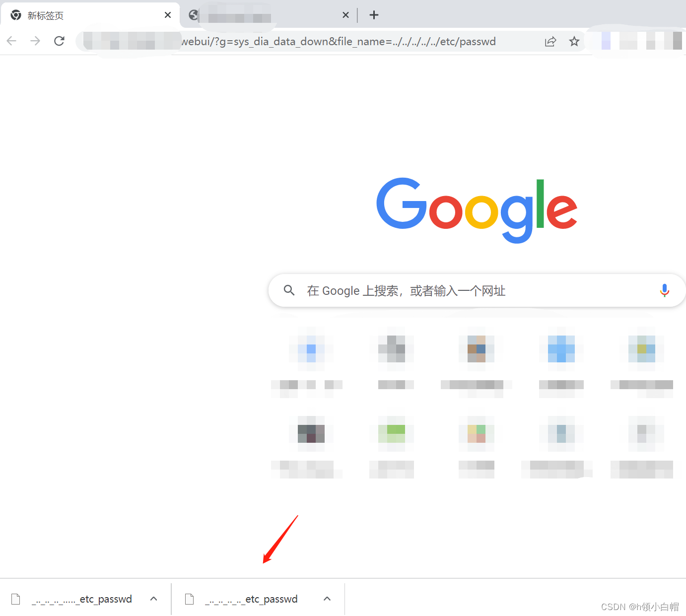Focus the Google search box
This screenshot has height=616, width=686.
point(477,290)
